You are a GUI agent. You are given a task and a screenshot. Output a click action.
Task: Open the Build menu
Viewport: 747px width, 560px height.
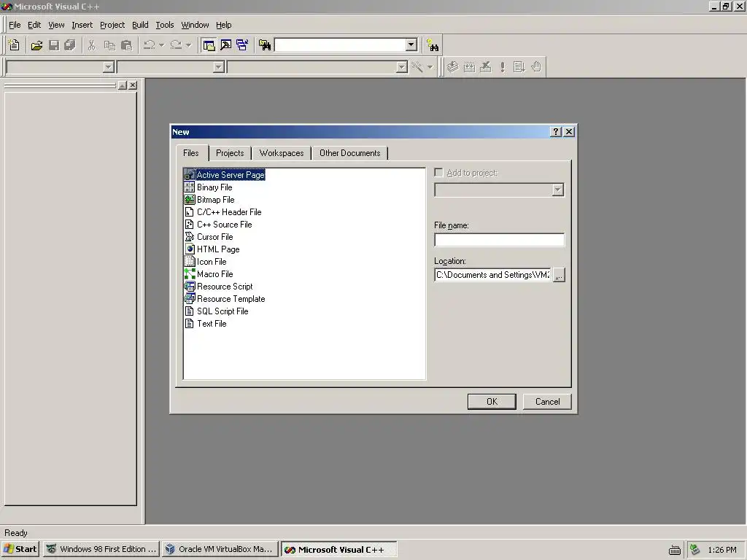coord(140,25)
